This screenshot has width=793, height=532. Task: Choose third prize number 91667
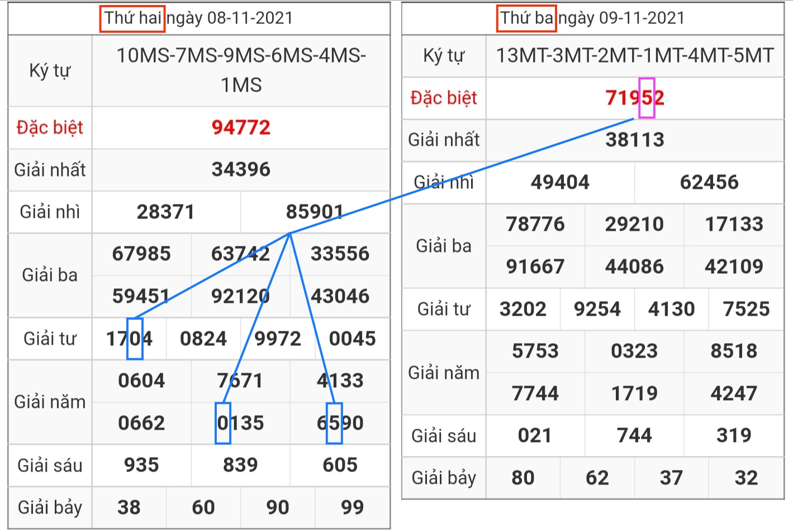[x=536, y=267]
